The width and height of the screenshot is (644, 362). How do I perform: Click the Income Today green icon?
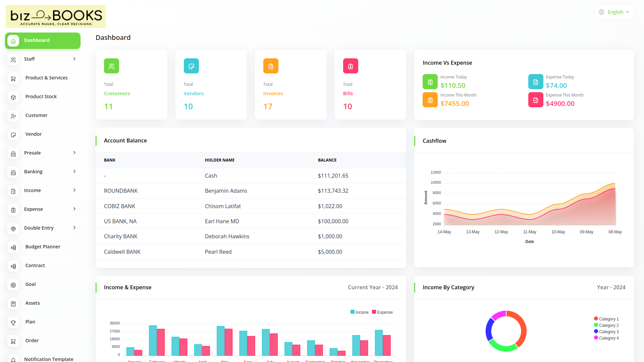[430, 82]
